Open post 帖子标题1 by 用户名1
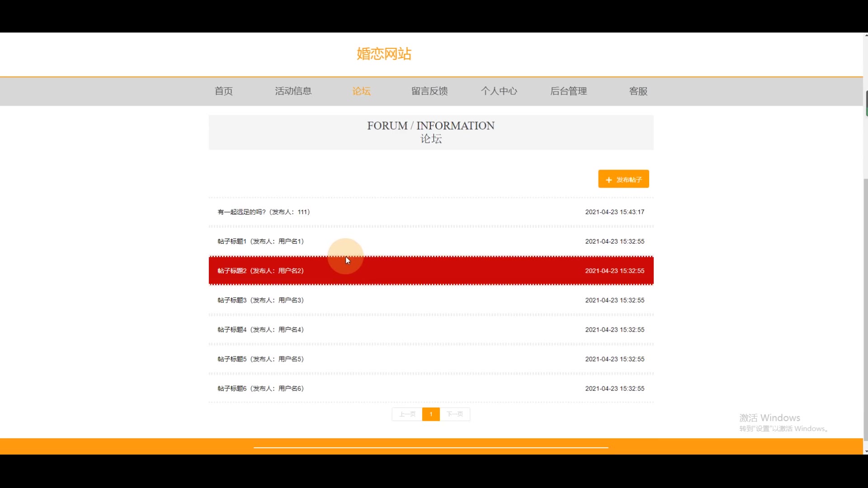 (260, 241)
